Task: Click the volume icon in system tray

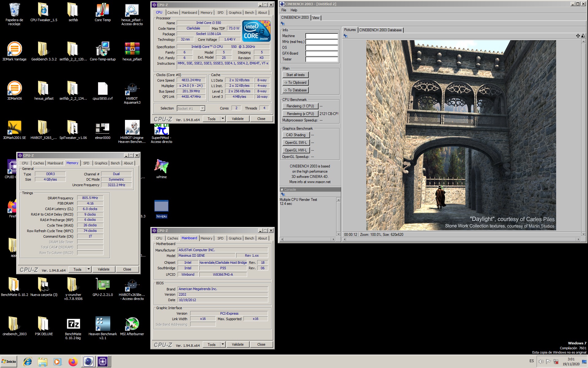Action: click(x=541, y=362)
